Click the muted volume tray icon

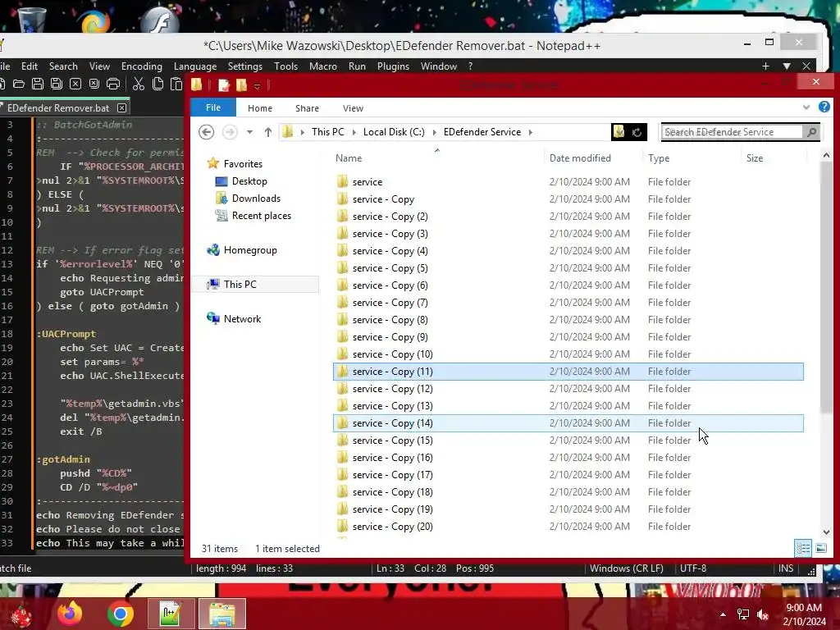(762, 614)
